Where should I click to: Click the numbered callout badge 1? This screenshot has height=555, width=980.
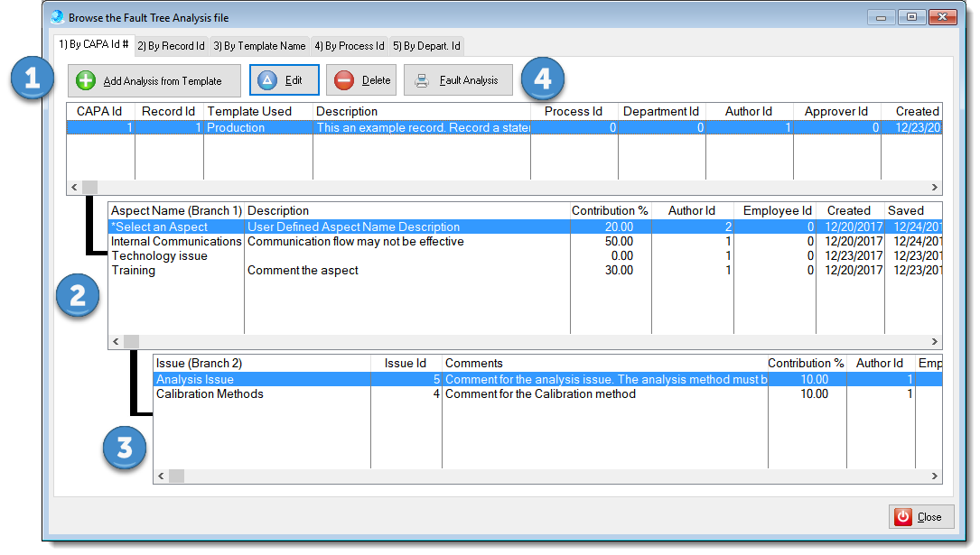(x=32, y=79)
